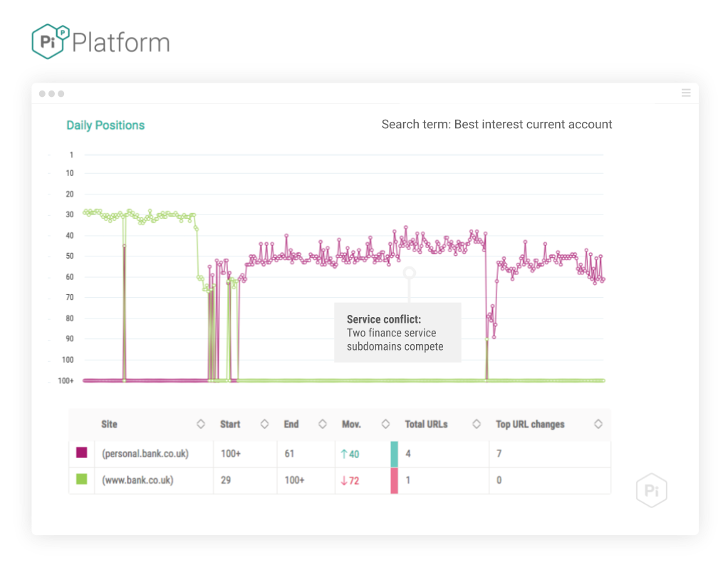The image size is (728, 565).
Task: Click the down 72 movement value
Action: tap(350, 481)
